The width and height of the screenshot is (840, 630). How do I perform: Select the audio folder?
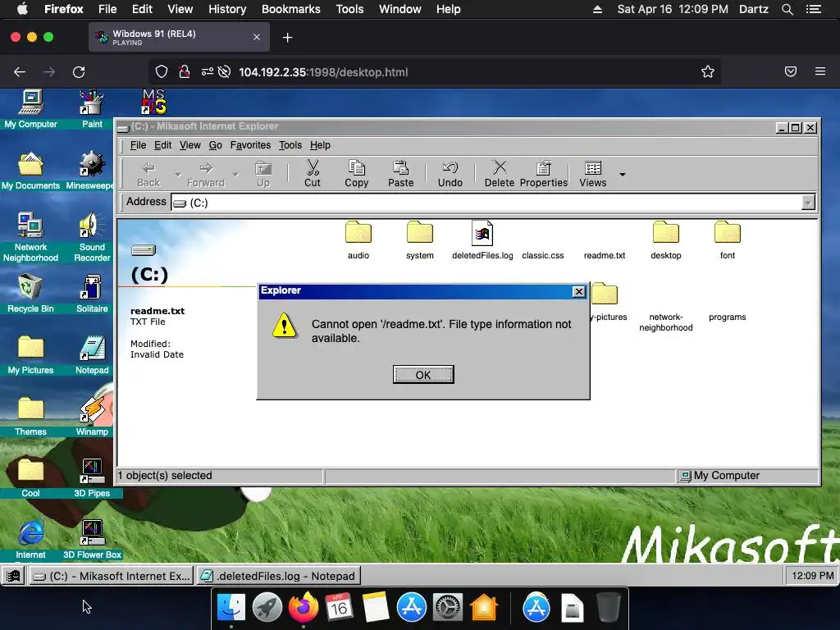coord(358,240)
